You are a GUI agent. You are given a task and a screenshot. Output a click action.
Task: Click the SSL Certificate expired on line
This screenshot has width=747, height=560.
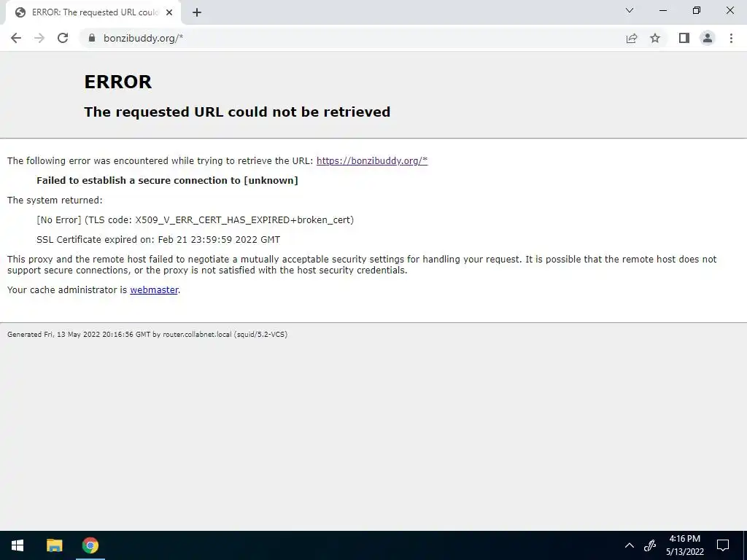click(158, 239)
